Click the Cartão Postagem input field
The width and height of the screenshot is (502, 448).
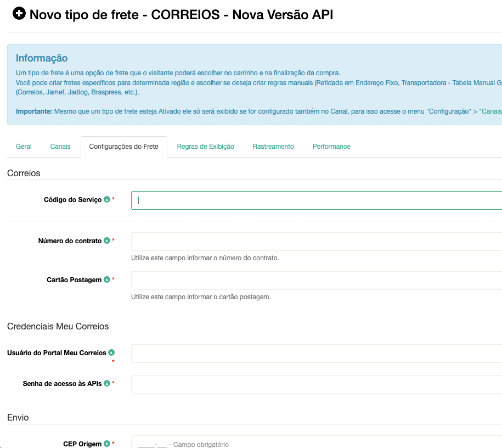coord(317,281)
